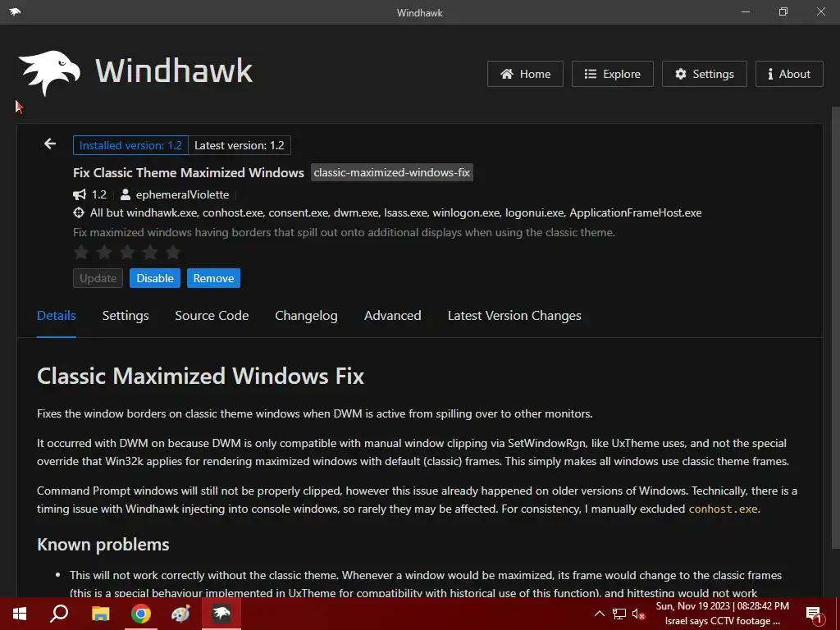
Task: Click the Fix Classic Theme Maximized Windows title
Action: (x=189, y=172)
